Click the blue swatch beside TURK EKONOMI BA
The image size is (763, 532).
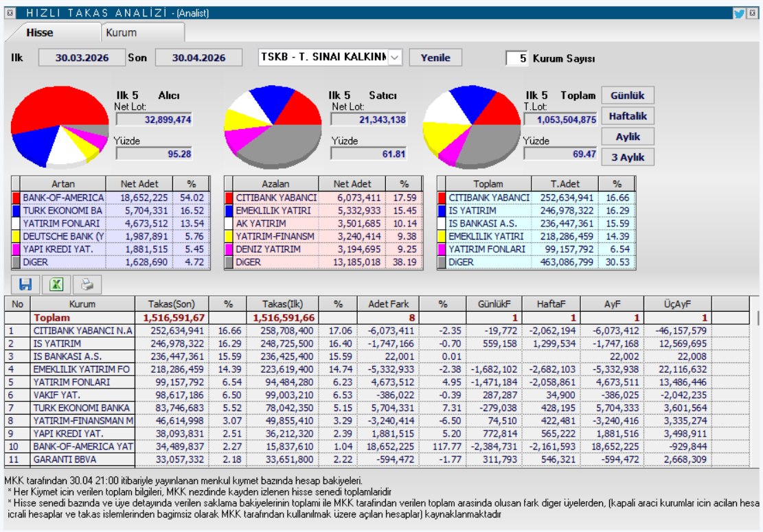click(x=16, y=211)
